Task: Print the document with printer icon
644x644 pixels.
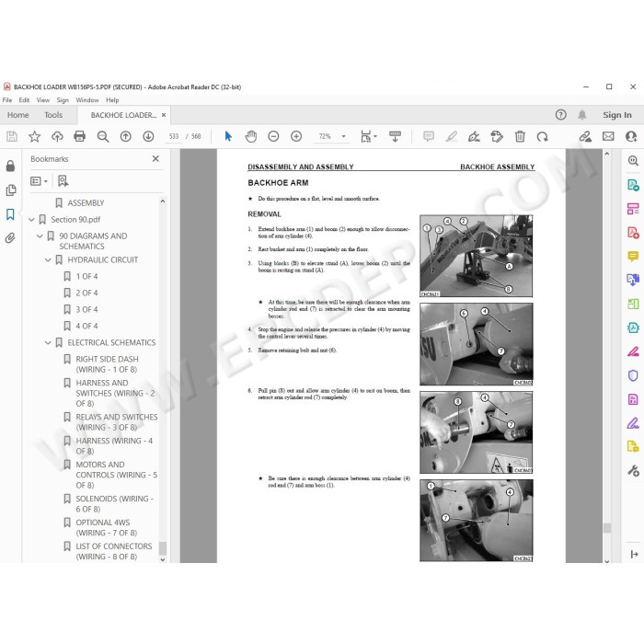Action: (80, 136)
